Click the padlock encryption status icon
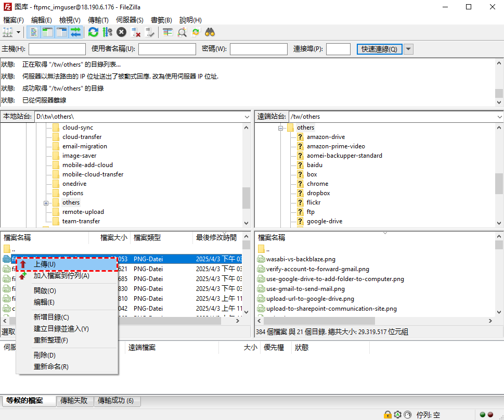Viewport: 504px width, 420px height. (x=387, y=415)
